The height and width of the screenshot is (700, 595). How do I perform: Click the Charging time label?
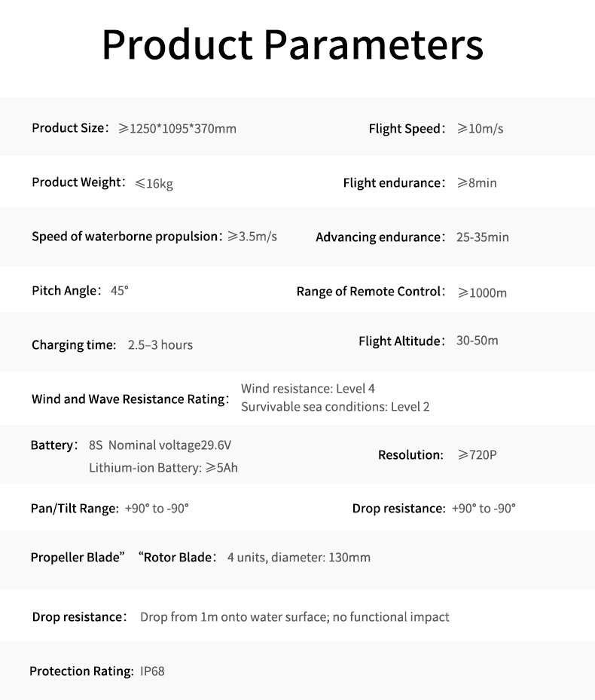click(x=72, y=345)
